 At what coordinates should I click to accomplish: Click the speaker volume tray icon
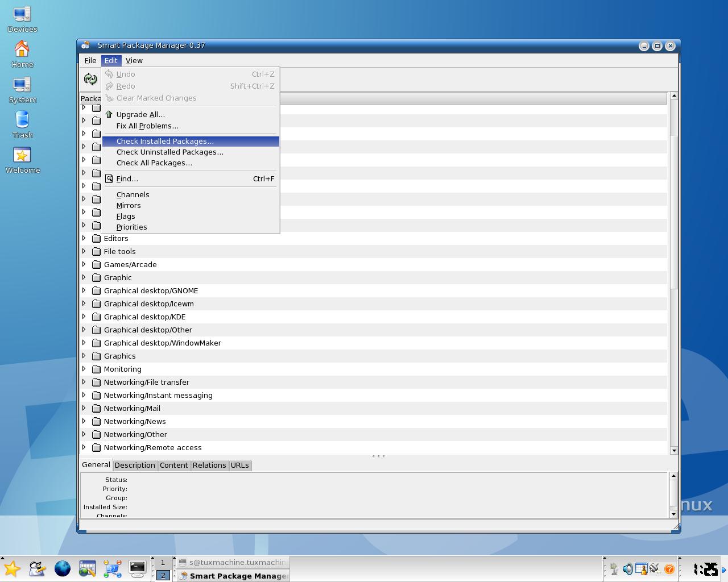pyautogui.click(x=627, y=569)
